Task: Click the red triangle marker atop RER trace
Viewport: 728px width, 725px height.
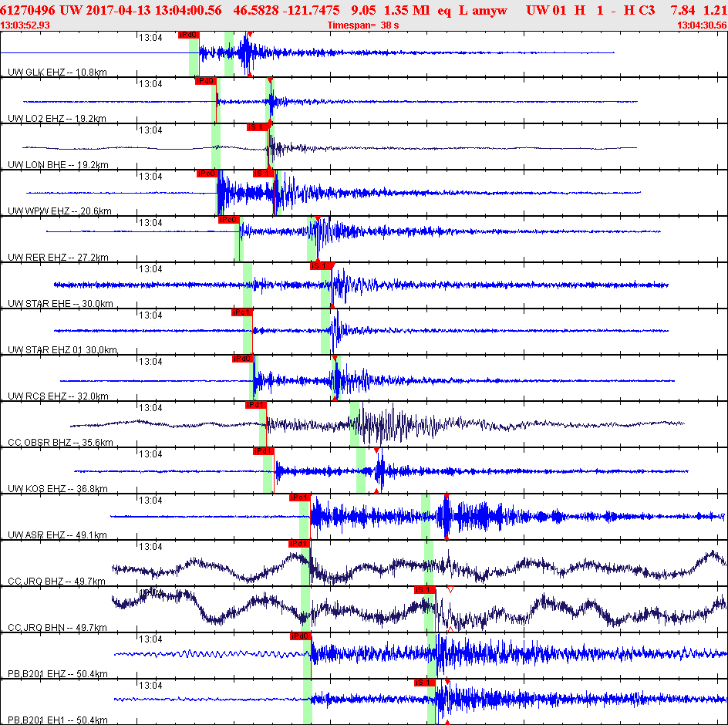Action: [318, 219]
